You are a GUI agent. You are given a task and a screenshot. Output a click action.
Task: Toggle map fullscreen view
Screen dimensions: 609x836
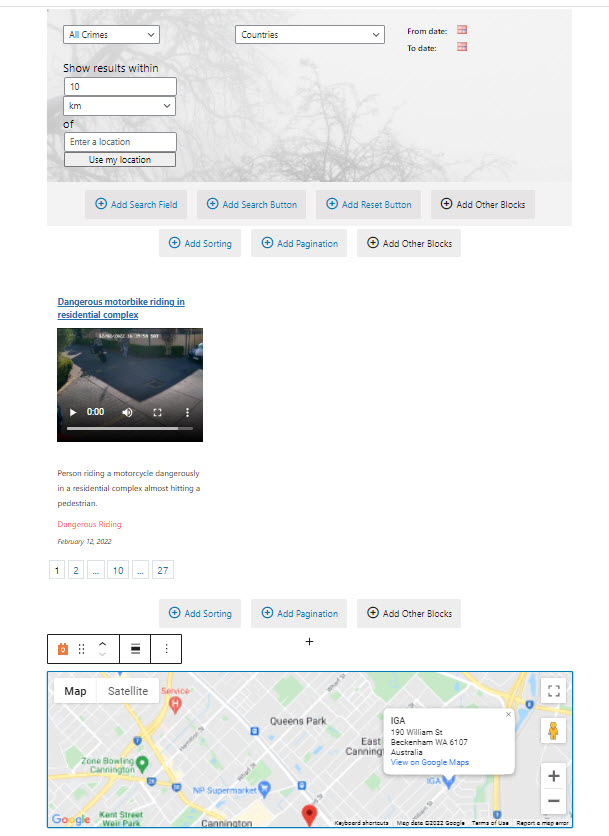(x=554, y=691)
